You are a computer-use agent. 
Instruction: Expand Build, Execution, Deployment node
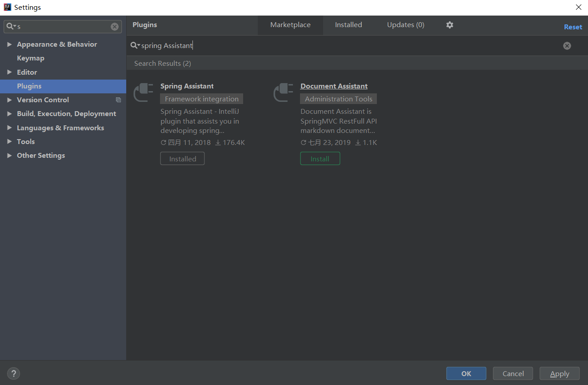(x=9, y=114)
